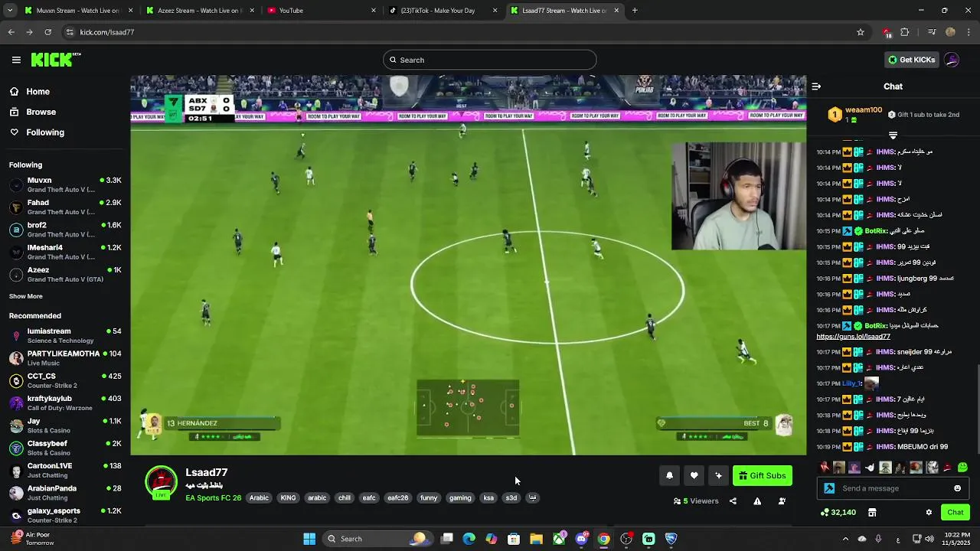980x551 pixels.
Task: Expand followed list with Show more
Action: click(x=25, y=296)
